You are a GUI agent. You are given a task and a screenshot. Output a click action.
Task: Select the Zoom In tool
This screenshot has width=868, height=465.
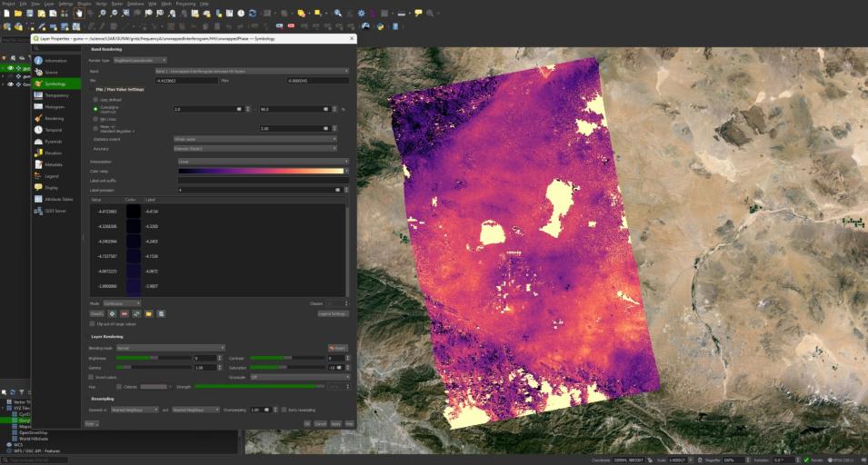[x=102, y=14]
